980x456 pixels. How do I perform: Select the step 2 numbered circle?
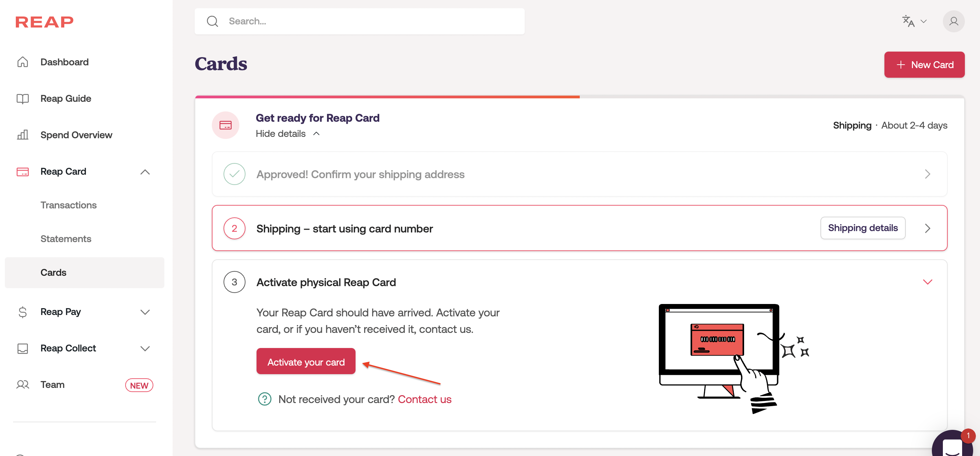coord(235,228)
